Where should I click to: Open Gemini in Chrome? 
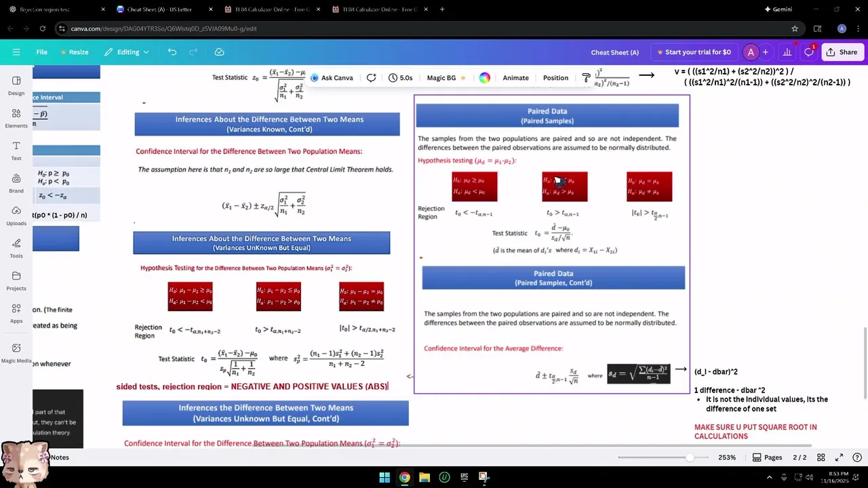pyautogui.click(x=778, y=9)
